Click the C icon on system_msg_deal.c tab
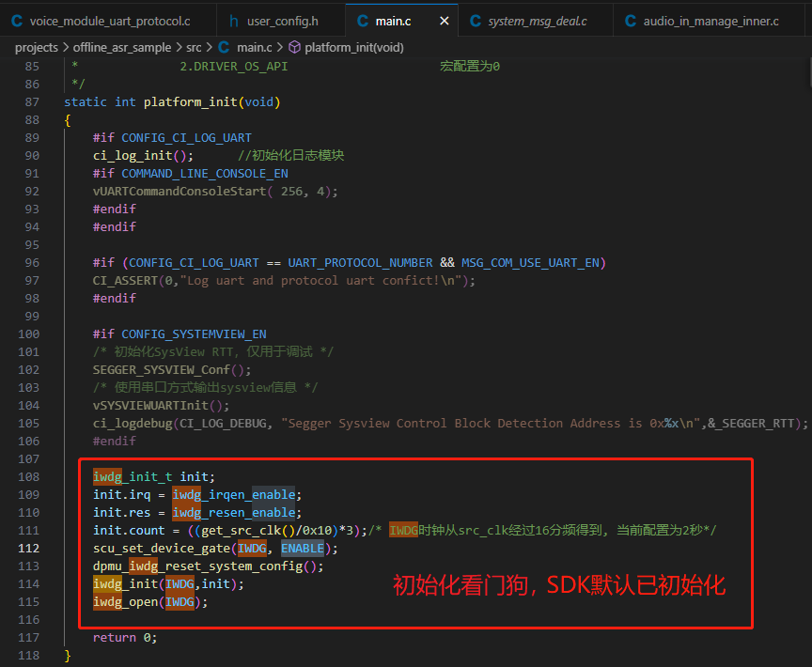Image resolution: width=812 pixels, height=667 pixels. [475, 21]
